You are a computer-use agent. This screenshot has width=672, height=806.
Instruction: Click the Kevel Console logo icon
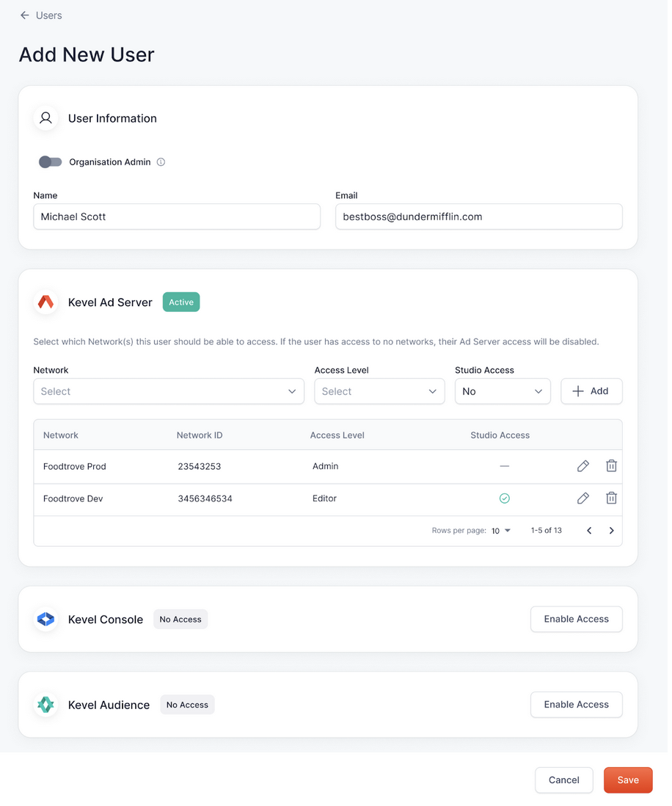tap(45, 620)
